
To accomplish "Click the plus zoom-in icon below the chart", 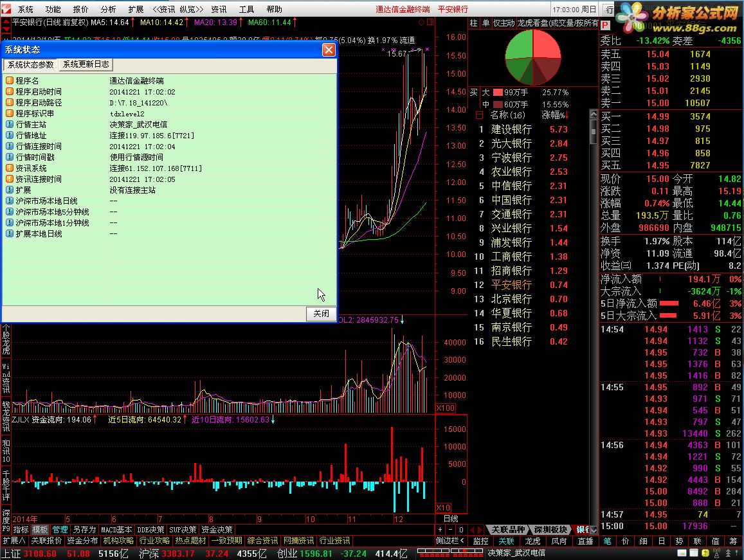I will pos(440,530).
